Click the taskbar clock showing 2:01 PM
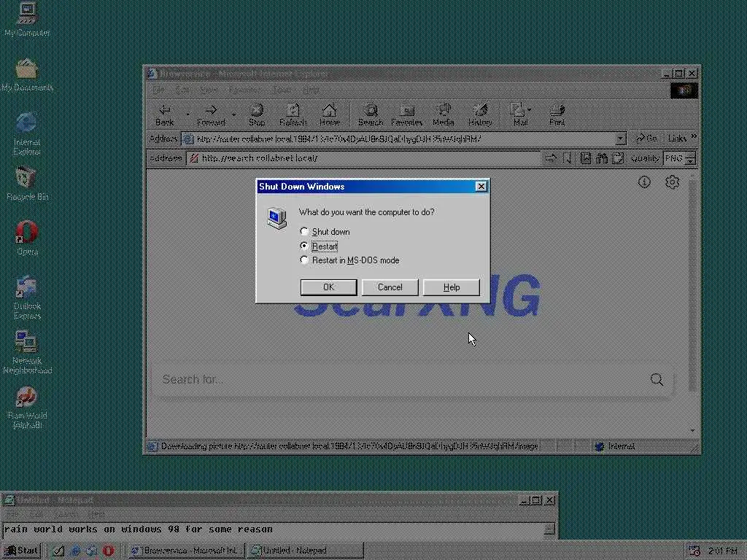The height and width of the screenshot is (560, 747). pyautogui.click(x=723, y=551)
